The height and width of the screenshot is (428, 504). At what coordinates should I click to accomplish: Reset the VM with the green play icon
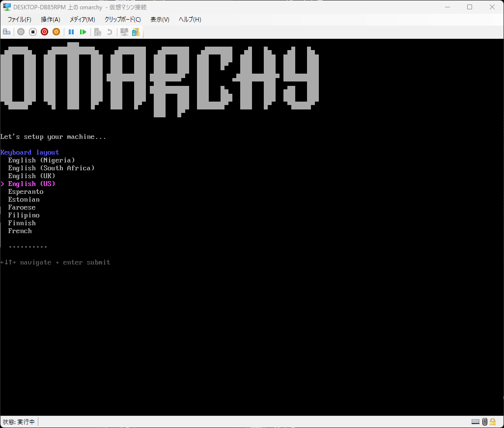pyautogui.click(x=83, y=32)
